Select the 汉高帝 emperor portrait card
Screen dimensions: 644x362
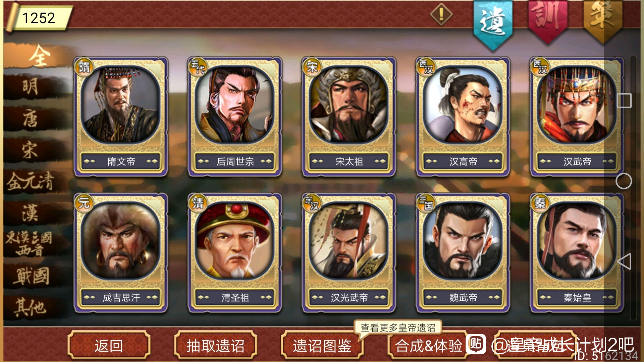(x=463, y=117)
